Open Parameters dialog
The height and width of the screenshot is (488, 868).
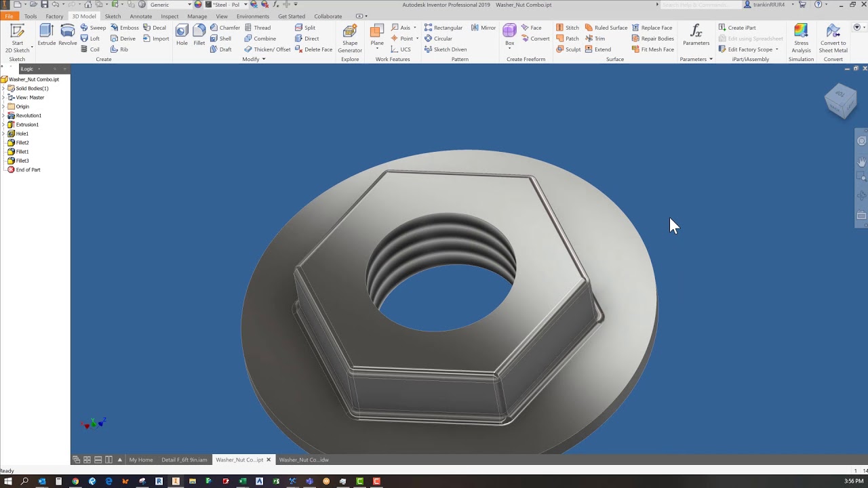pyautogui.click(x=696, y=35)
